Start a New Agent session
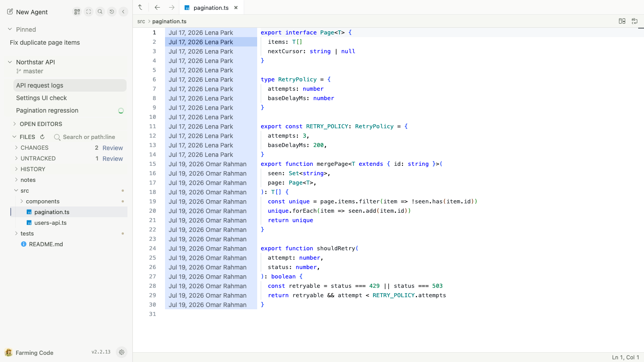The image size is (644, 362). point(27,12)
